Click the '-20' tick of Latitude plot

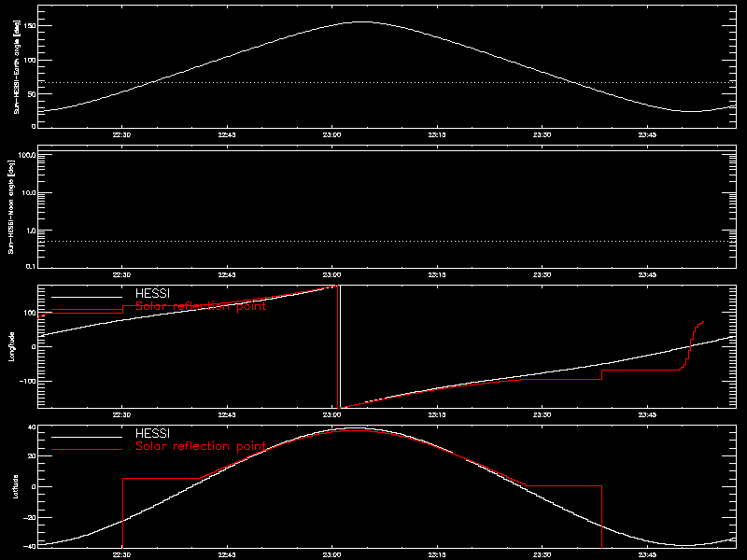point(30,518)
